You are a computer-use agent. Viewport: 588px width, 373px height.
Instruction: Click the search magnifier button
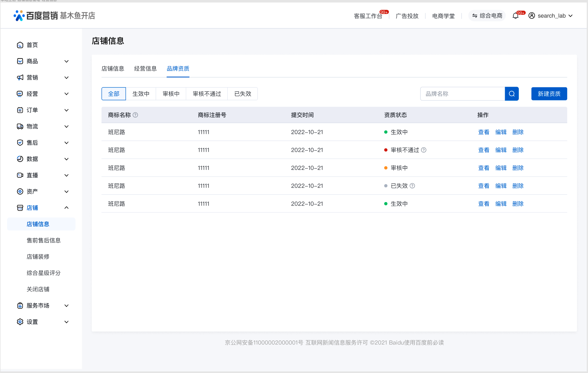coord(512,94)
